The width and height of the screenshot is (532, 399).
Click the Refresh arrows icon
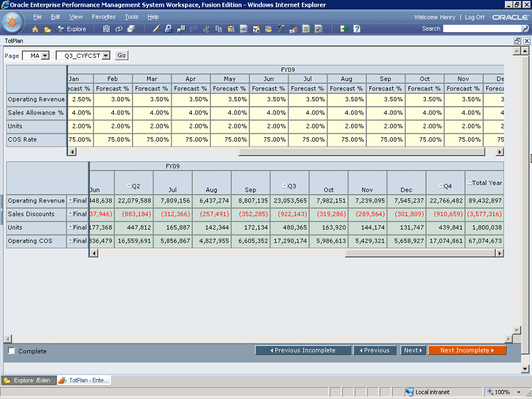[119, 29]
